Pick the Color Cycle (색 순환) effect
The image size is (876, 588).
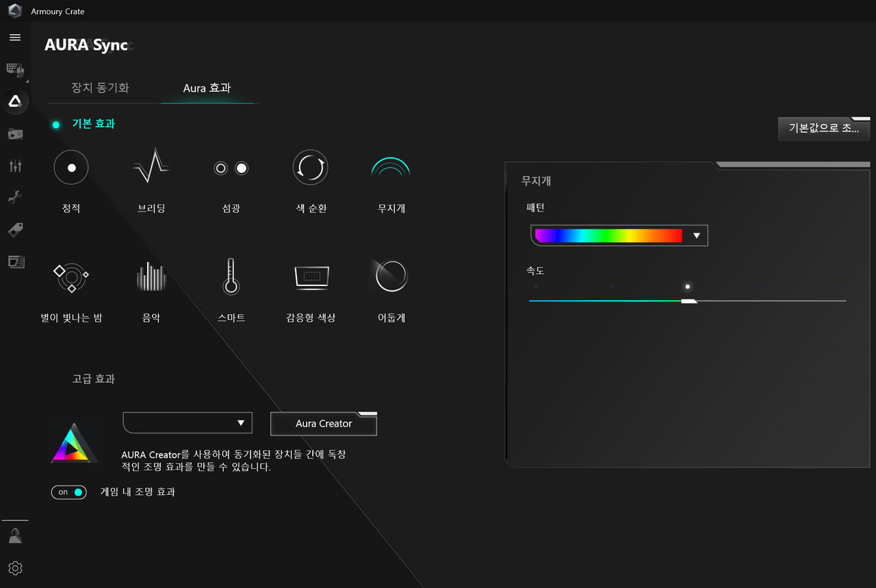click(310, 168)
